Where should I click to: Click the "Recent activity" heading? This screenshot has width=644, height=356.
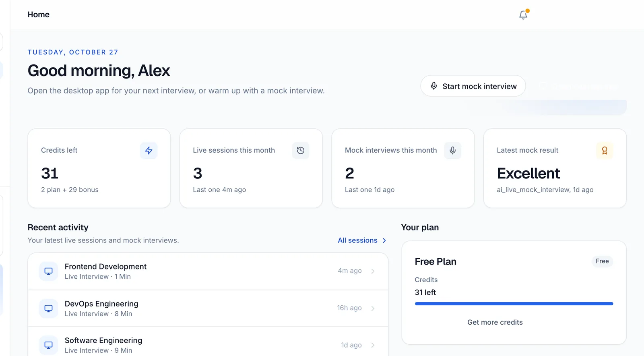(58, 228)
